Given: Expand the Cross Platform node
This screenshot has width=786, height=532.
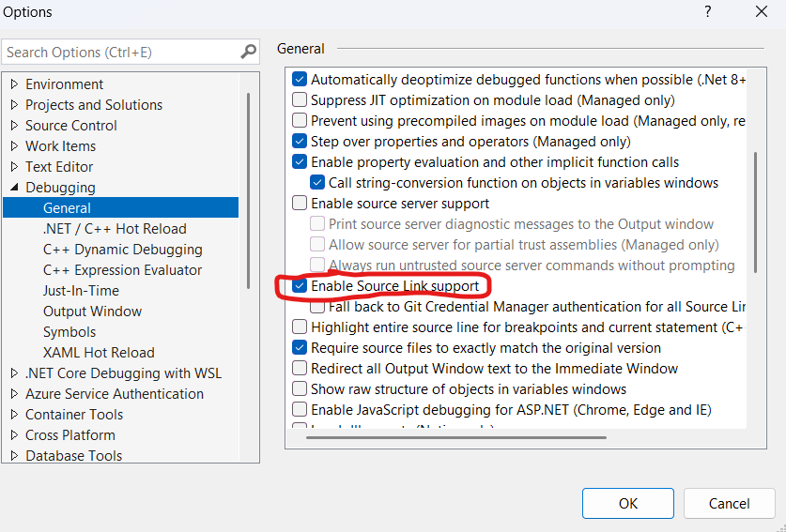Looking at the screenshot, I should pos(14,434).
